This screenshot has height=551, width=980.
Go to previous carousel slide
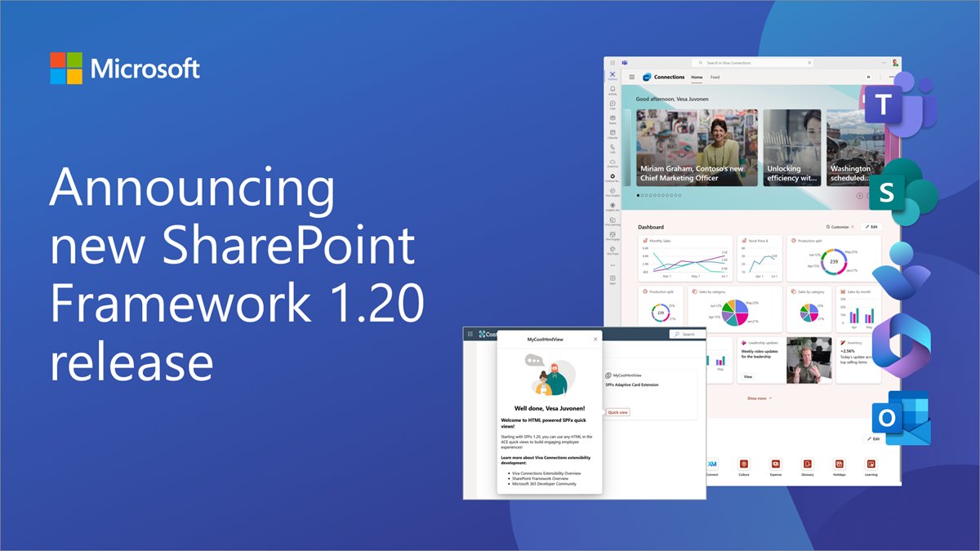coord(859,196)
